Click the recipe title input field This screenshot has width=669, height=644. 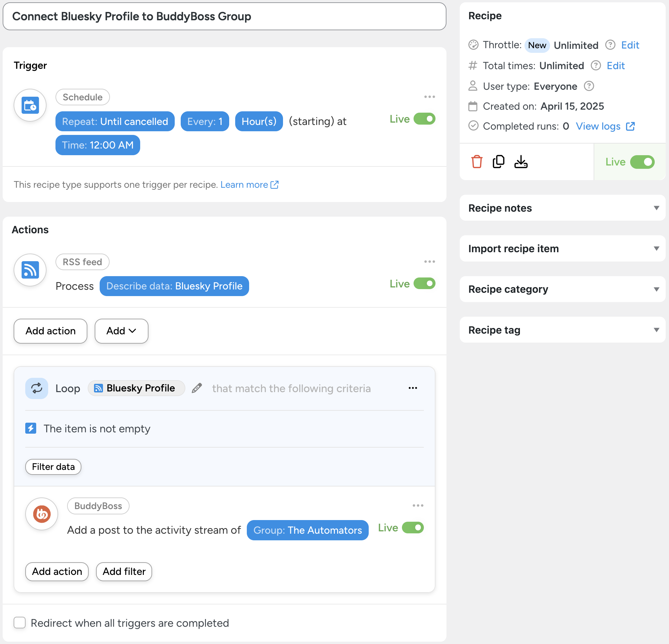pos(224,16)
